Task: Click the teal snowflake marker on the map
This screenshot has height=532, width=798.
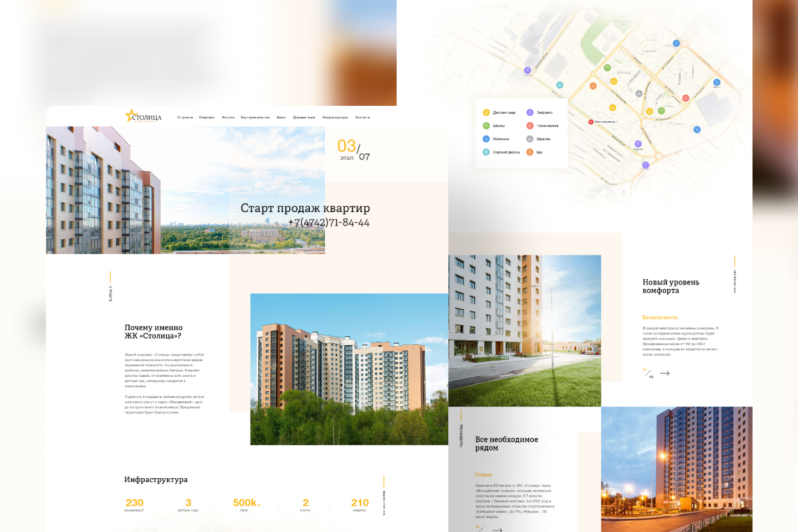Action: coord(560,85)
